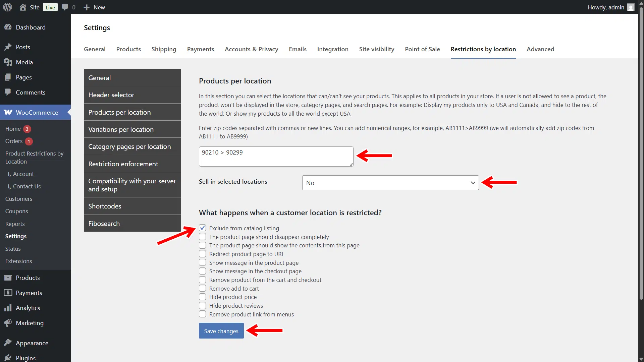Viewport: 644px width, 362px height.
Task: Click the admin avatar icon
Action: [631, 7]
